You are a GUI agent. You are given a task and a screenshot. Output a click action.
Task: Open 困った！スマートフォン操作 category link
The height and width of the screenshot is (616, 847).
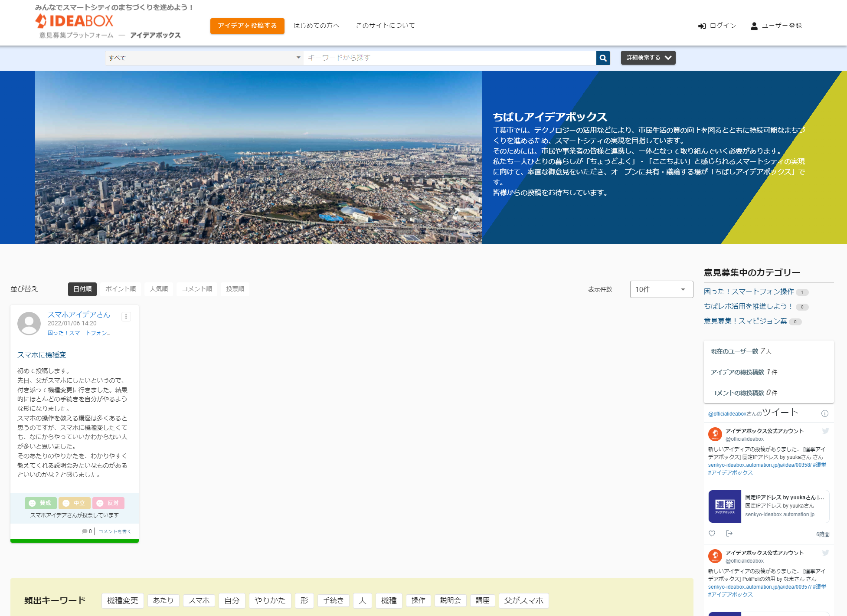pos(749,292)
